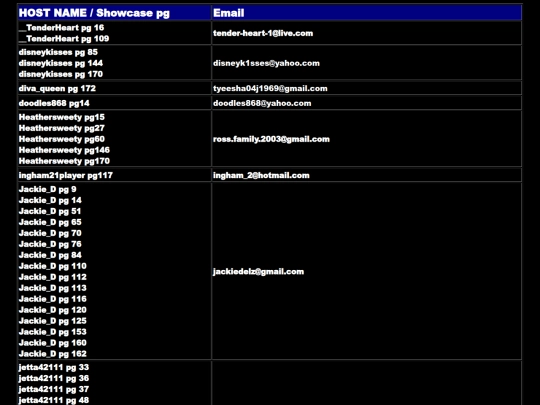
Task: Select 'Jackie_D pg 51' entry
Action: [50, 211]
